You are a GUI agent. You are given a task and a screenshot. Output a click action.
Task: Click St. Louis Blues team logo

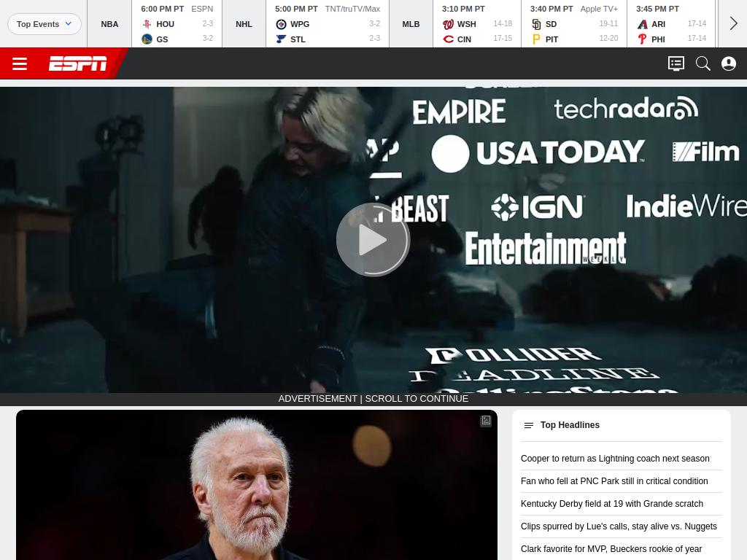coord(281,39)
